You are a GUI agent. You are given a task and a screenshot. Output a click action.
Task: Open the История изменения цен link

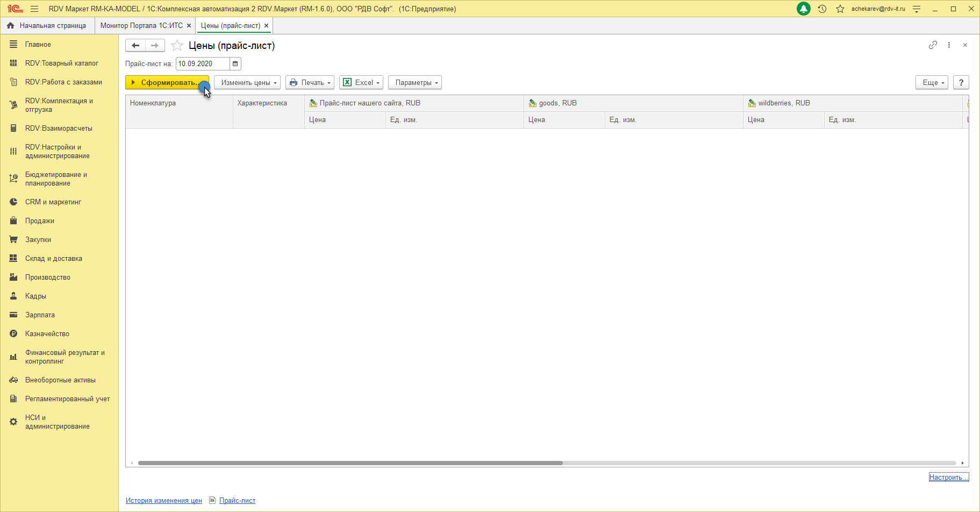tap(164, 501)
